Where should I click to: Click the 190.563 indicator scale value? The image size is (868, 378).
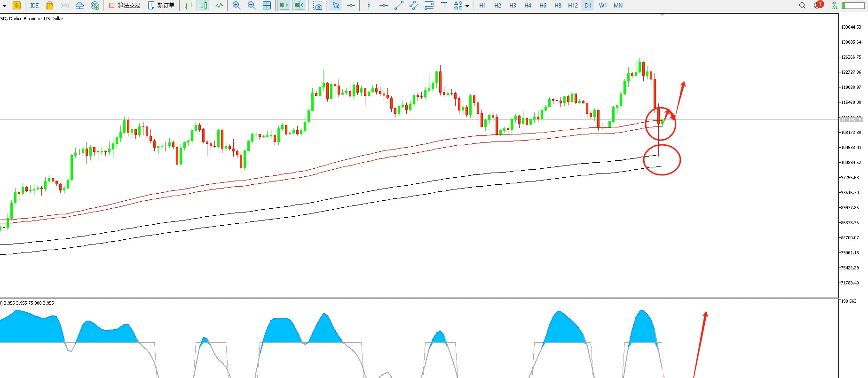coord(849,301)
